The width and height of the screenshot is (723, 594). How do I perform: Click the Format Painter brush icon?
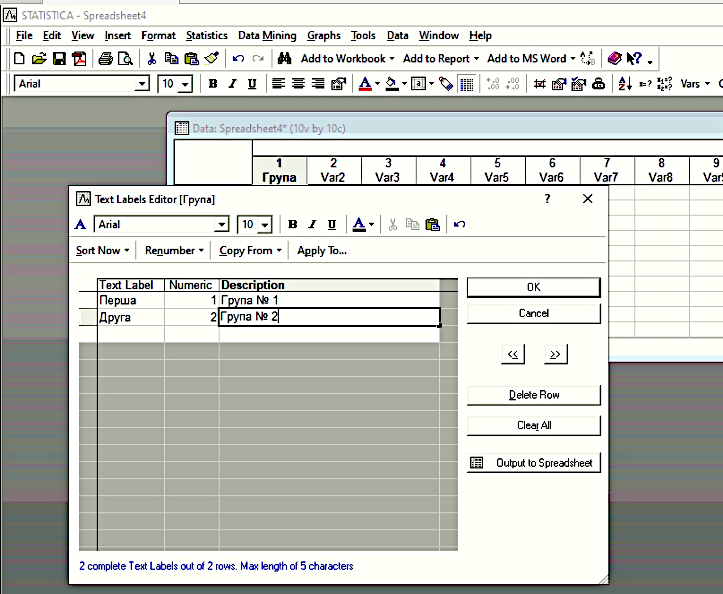[211, 59]
